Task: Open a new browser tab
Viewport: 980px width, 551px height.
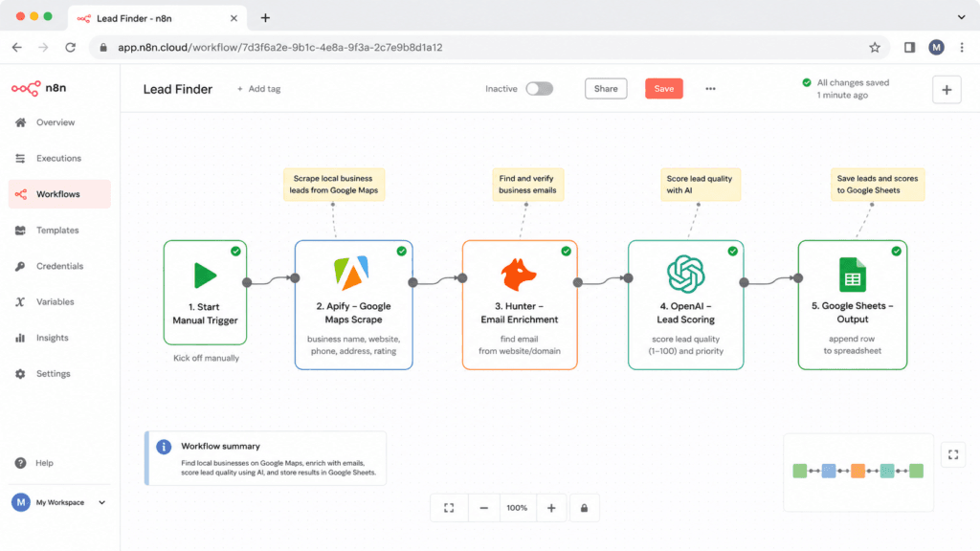Action: (x=265, y=18)
